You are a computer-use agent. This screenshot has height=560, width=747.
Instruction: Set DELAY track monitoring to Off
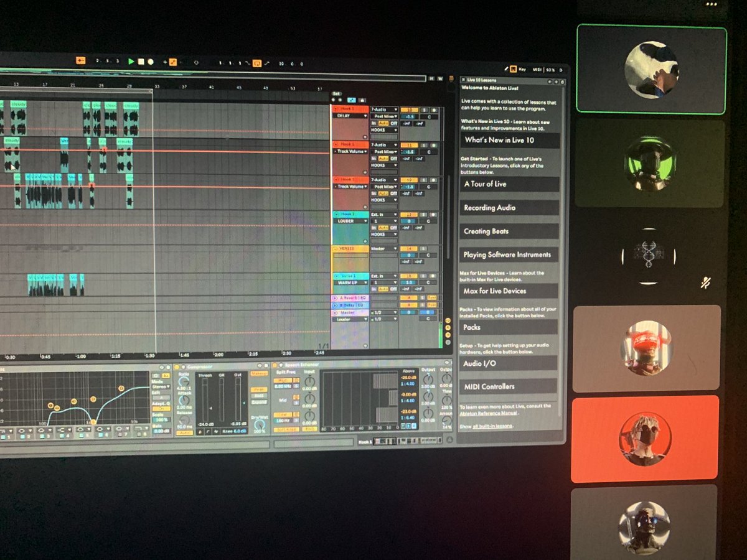[x=393, y=123]
